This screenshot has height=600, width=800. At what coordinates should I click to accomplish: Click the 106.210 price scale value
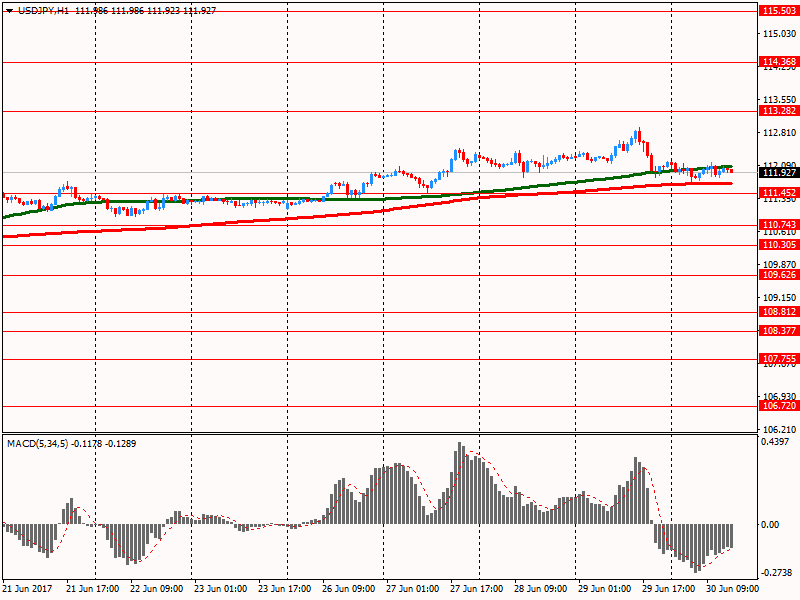click(779, 430)
